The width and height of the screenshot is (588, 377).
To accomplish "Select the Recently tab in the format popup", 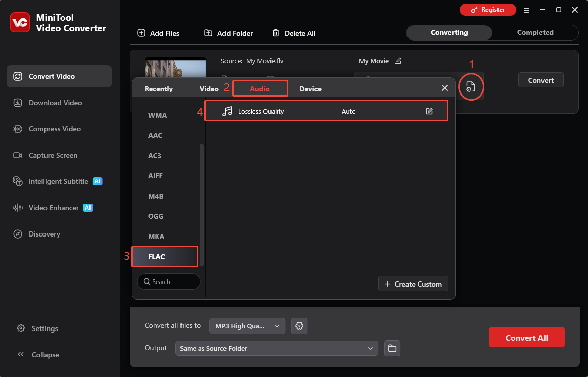I will pos(159,89).
